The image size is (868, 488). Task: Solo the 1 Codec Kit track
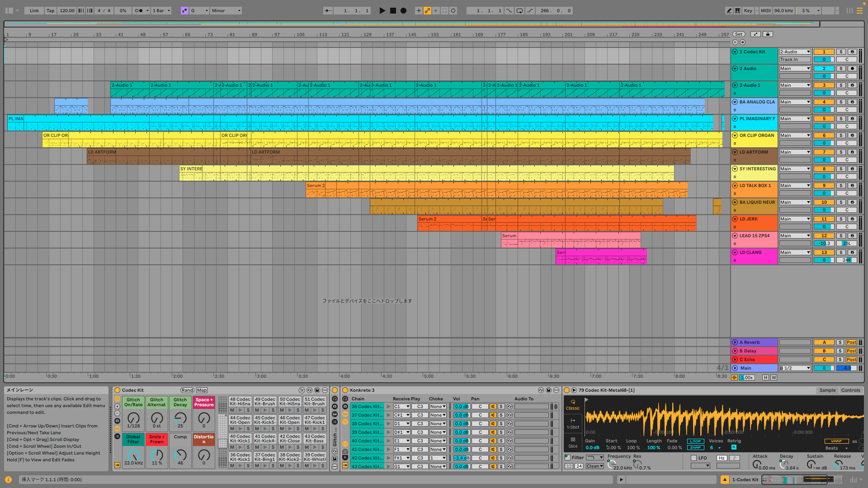tap(841, 52)
